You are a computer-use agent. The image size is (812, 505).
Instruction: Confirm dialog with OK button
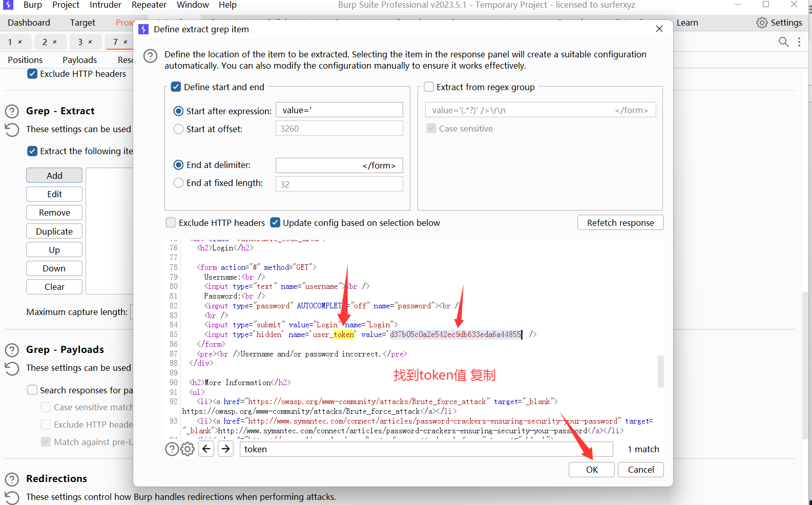click(592, 470)
